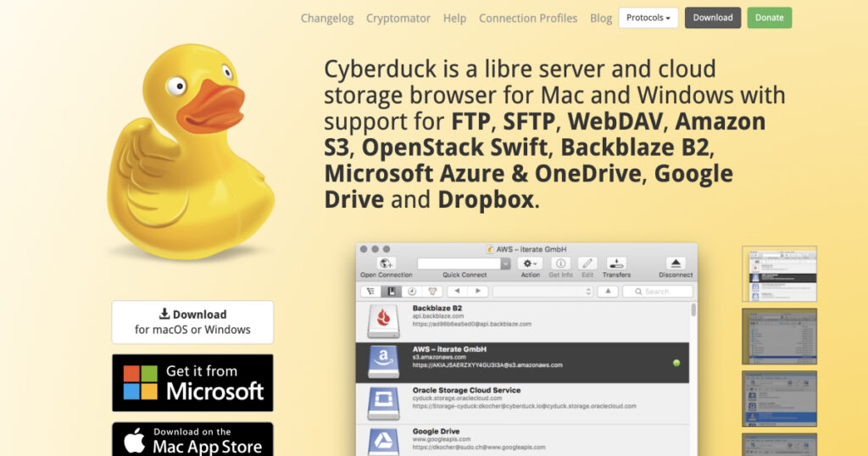The width and height of the screenshot is (868, 456).
Task: Switch to the browser outline view icon
Action: [x=371, y=291]
